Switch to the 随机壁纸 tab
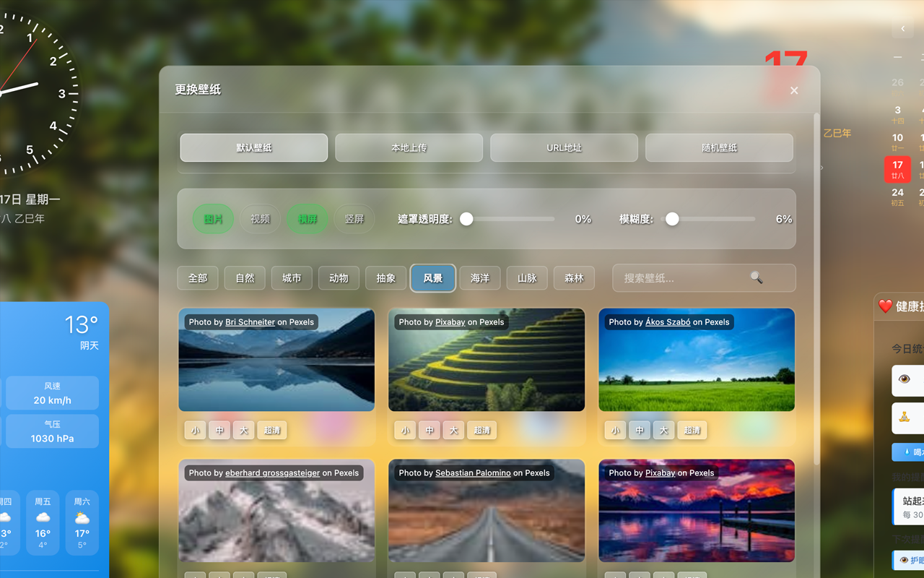This screenshot has width=924, height=578. pyautogui.click(x=719, y=147)
